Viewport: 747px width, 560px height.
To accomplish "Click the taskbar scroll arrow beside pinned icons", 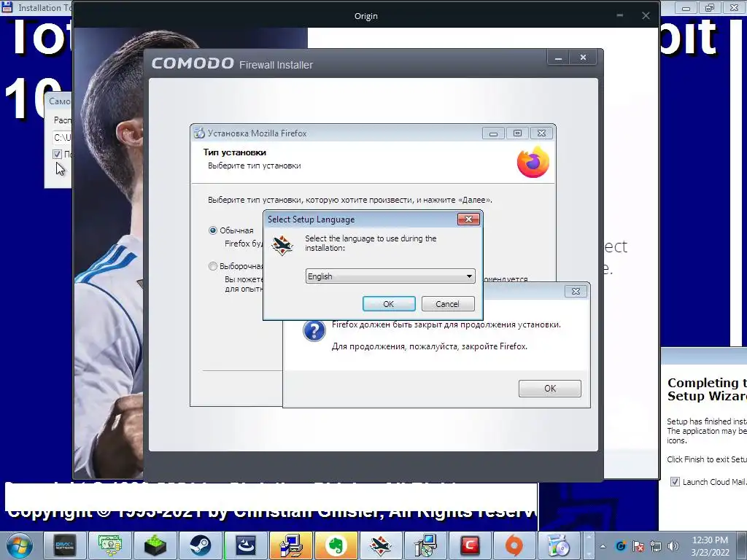I will [589, 545].
